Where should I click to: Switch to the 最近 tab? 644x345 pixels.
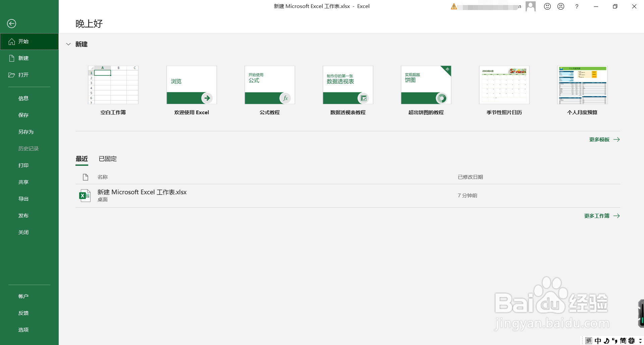[x=82, y=159]
